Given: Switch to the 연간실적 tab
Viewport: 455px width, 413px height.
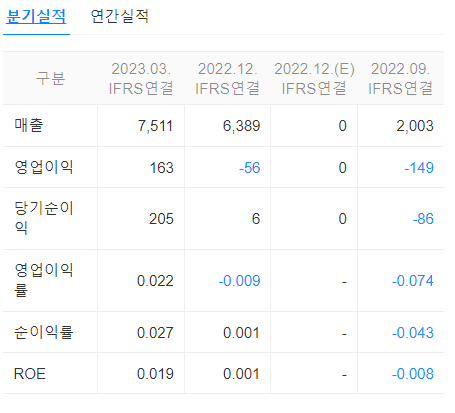Looking at the screenshot, I should [x=119, y=16].
